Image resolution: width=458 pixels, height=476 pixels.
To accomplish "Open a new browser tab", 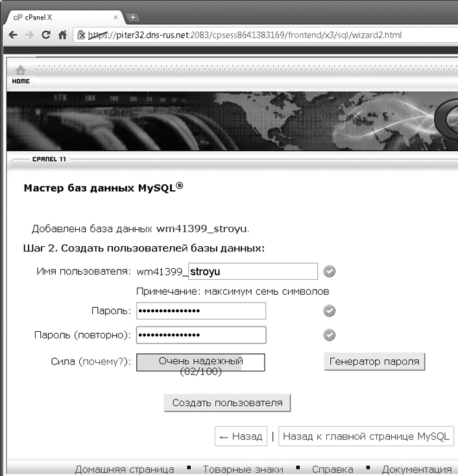I will point(132,18).
